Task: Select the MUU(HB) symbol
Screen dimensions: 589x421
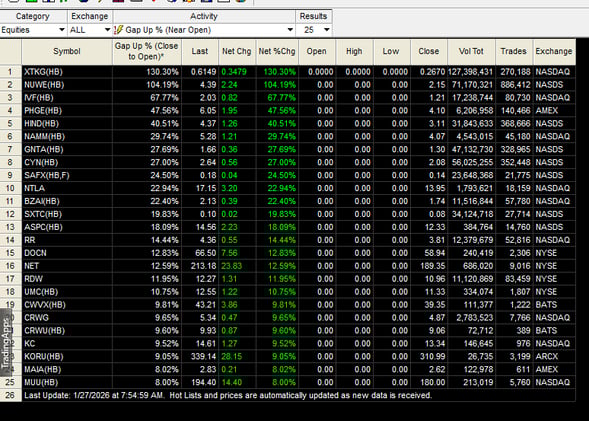Action: [41, 382]
